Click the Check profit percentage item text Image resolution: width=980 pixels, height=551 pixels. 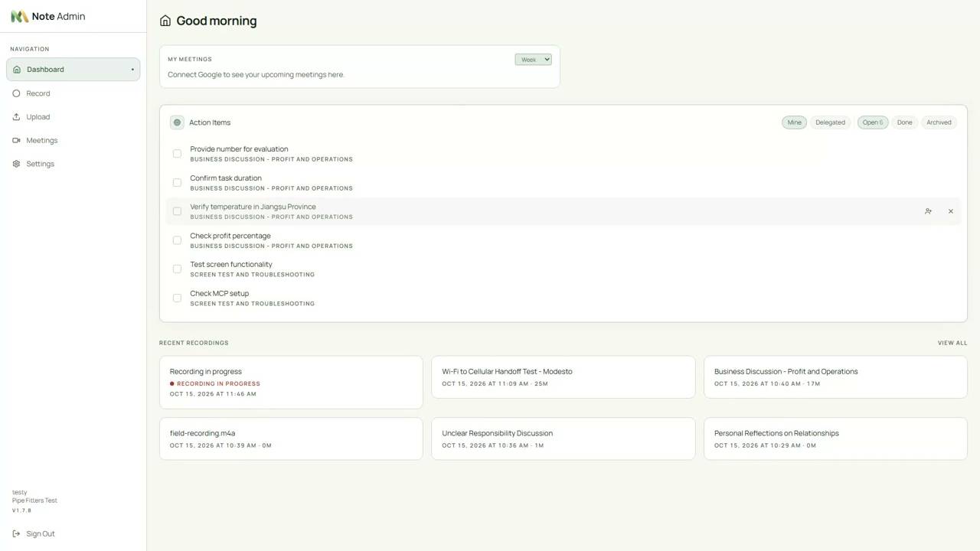pos(230,236)
